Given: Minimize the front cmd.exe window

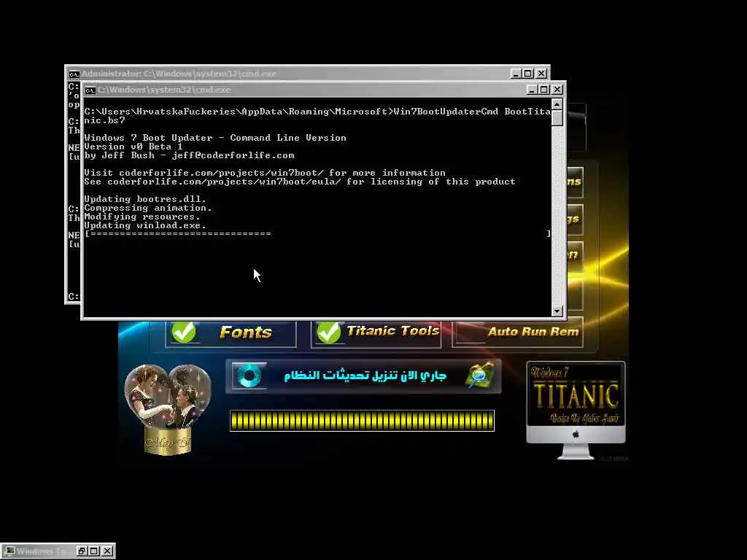Looking at the screenshot, I should (532, 90).
